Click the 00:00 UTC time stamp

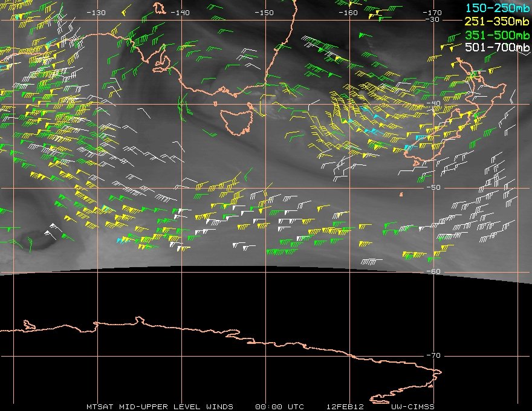pyautogui.click(x=279, y=407)
